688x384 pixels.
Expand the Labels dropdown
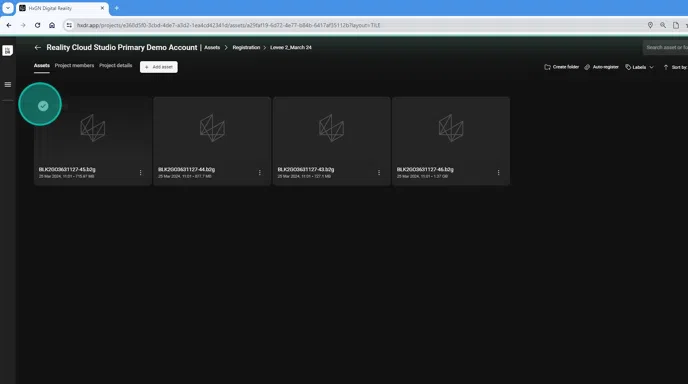639,67
